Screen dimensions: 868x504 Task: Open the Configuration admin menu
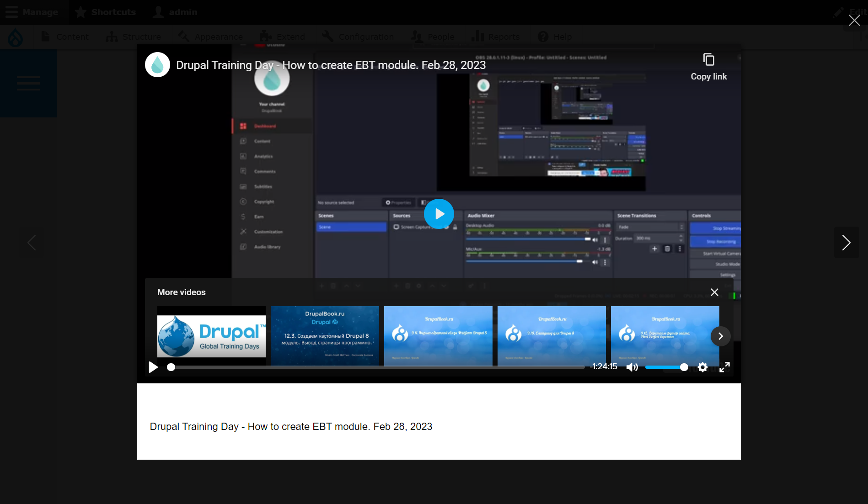[x=358, y=37]
